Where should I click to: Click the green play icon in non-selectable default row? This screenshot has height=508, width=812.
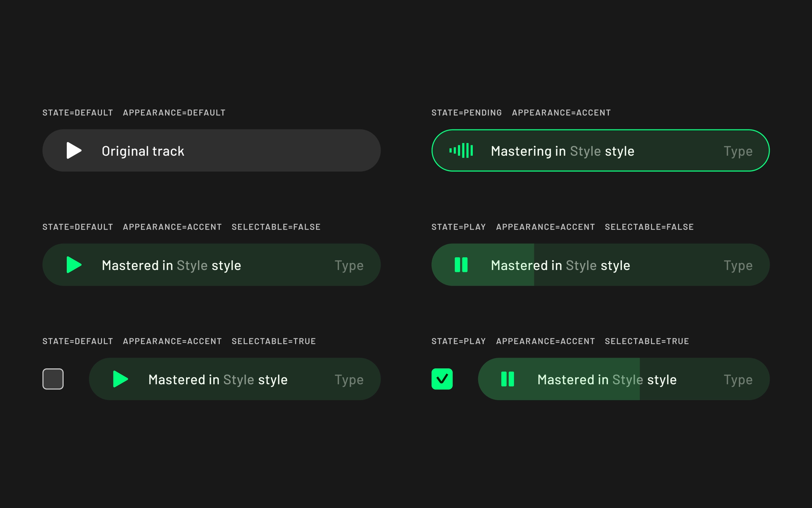pos(73,265)
